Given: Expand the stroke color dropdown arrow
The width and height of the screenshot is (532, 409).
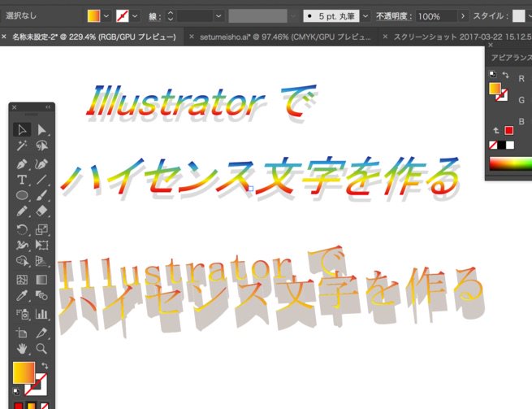Looking at the screenshot, I should click(135, 16).
